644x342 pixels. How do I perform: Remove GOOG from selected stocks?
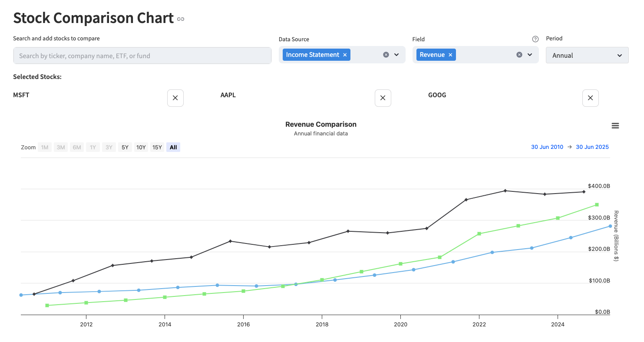[x=591, y=98]
